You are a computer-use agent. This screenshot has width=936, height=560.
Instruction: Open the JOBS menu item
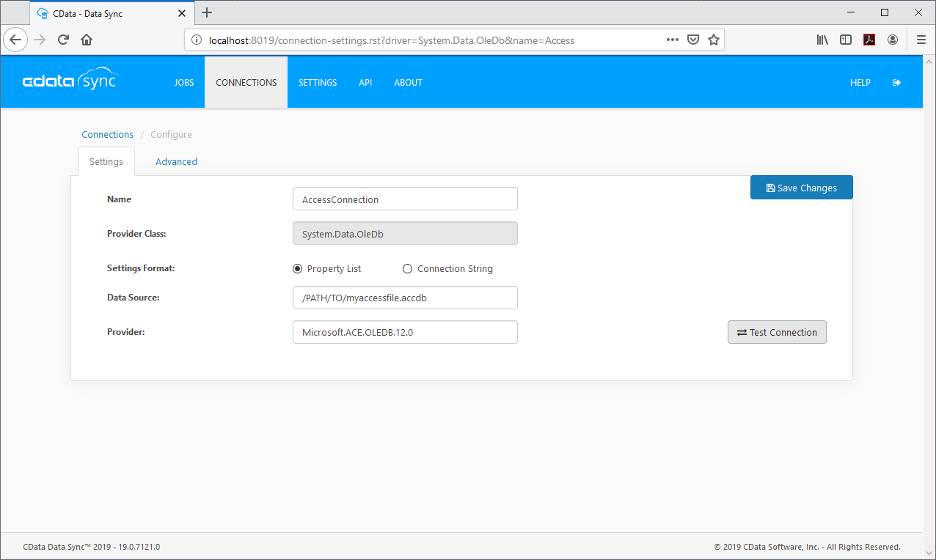pyautogui.click(x=184, y=83)
